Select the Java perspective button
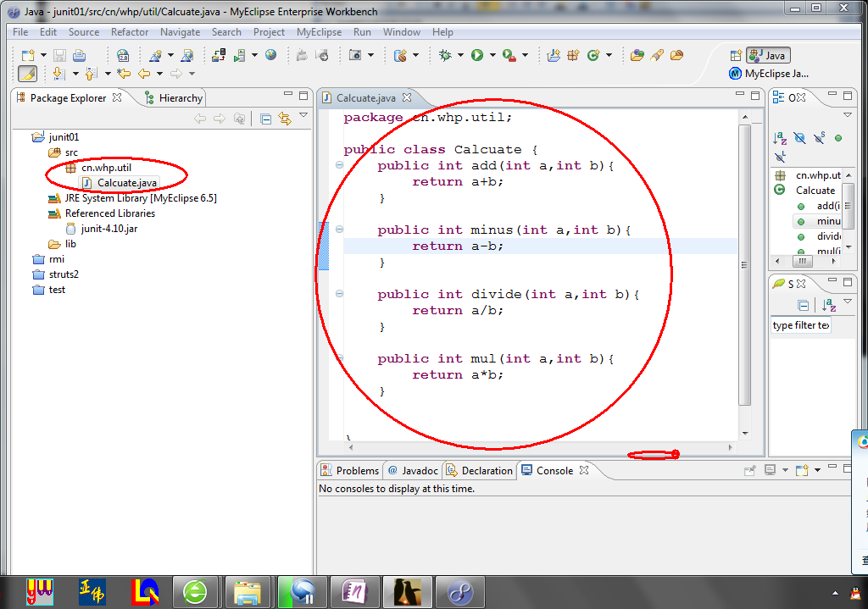This screenshot has height=609, width=868. click(768, 55)
